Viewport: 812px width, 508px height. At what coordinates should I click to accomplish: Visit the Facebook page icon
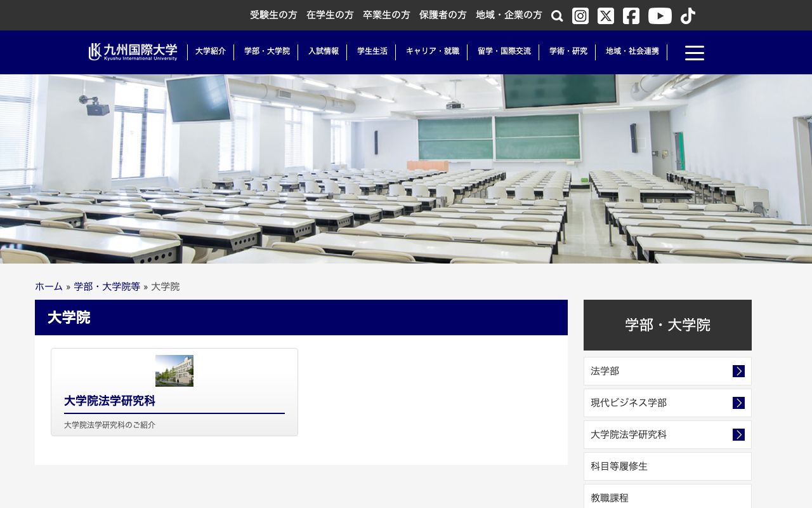pos(631,15)
